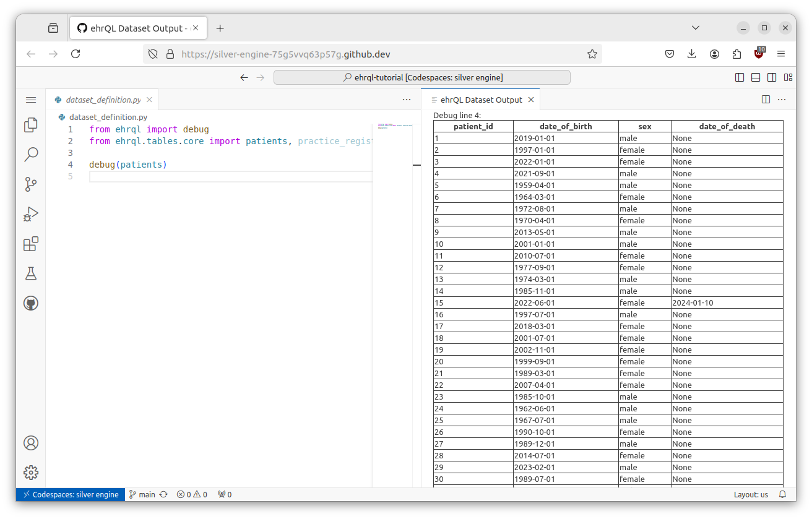Image resolution: width=812 pixels, height=519 pixels.
Task: Click the main git branch in status bar
Action: (142, 494)
